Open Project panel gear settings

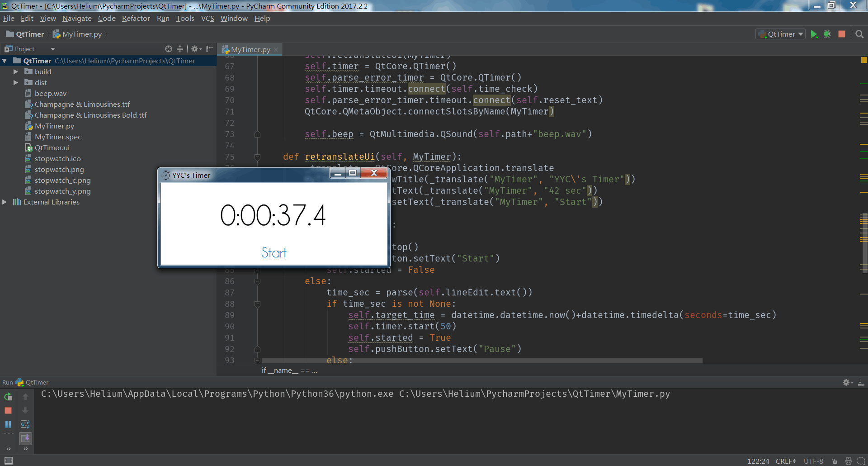pos(196,49)
